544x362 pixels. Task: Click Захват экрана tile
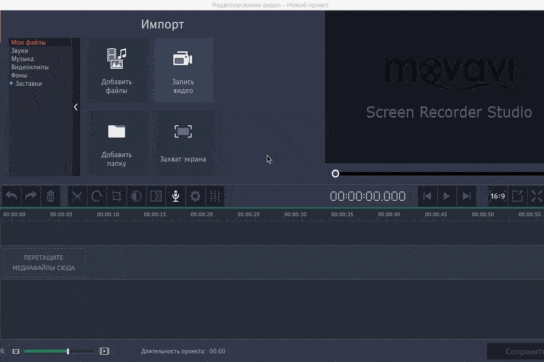tap(184, 143)
